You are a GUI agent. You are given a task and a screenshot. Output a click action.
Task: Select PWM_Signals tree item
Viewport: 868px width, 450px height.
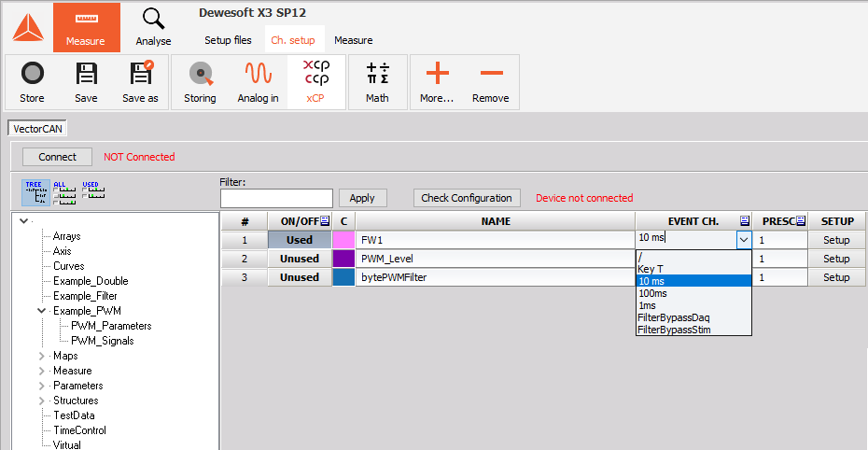point(103,341)
